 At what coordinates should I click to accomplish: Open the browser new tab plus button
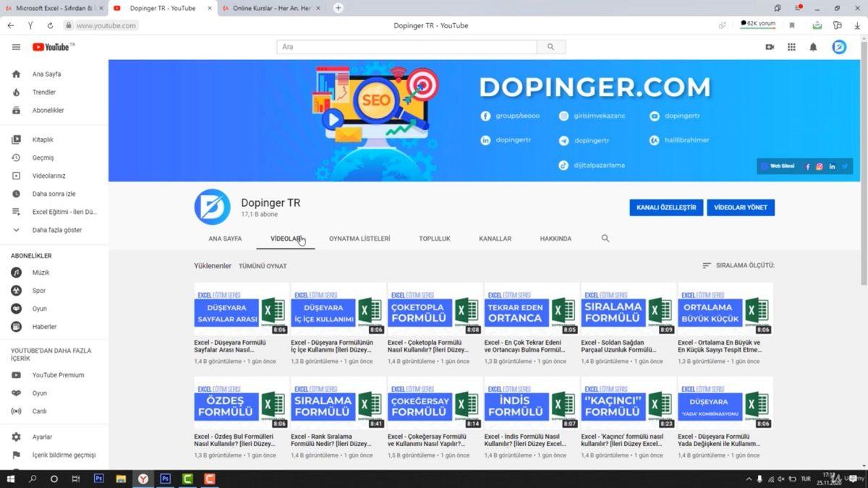point(338,8)
